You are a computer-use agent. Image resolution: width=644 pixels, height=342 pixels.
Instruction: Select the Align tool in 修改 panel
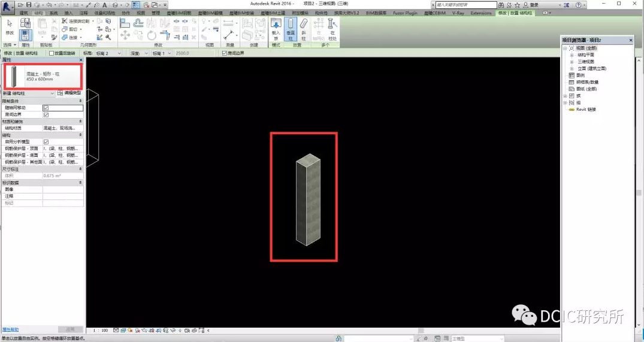tap(125, 23)
